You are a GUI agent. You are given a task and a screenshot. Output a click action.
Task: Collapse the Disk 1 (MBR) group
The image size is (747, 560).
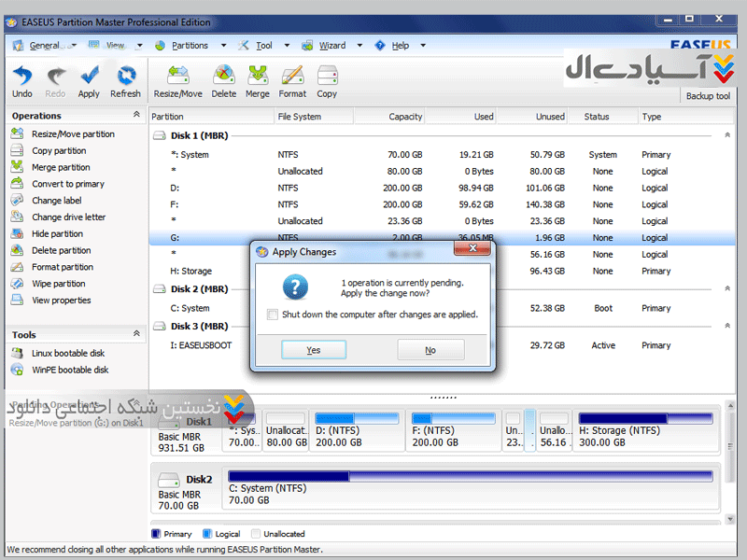pyautogui.click(x=727, y=135)
